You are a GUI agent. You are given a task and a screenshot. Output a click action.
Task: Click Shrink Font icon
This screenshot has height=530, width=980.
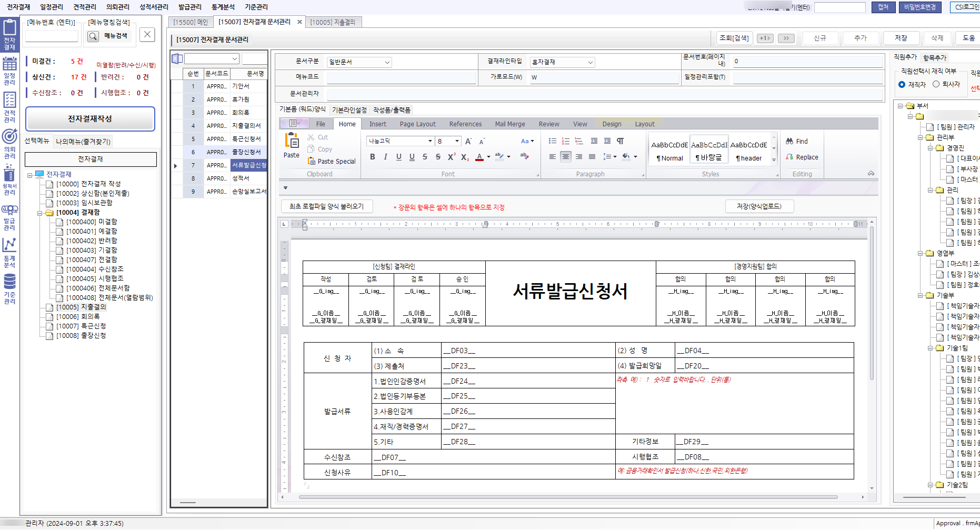pyautogui.click(x=482, y=141)
